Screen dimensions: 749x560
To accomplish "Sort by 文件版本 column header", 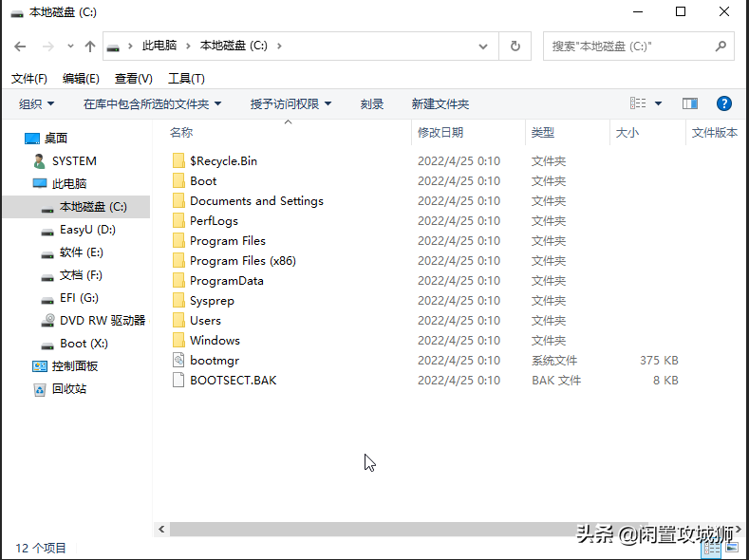I will tap(715, 133).
